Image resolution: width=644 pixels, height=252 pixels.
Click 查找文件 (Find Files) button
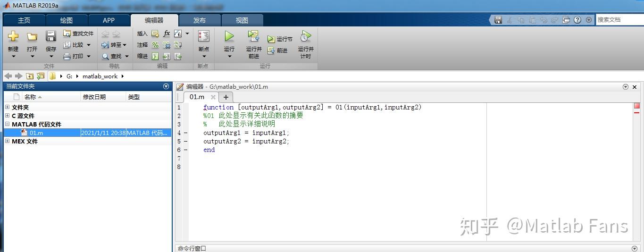click(x=78, y=34)
